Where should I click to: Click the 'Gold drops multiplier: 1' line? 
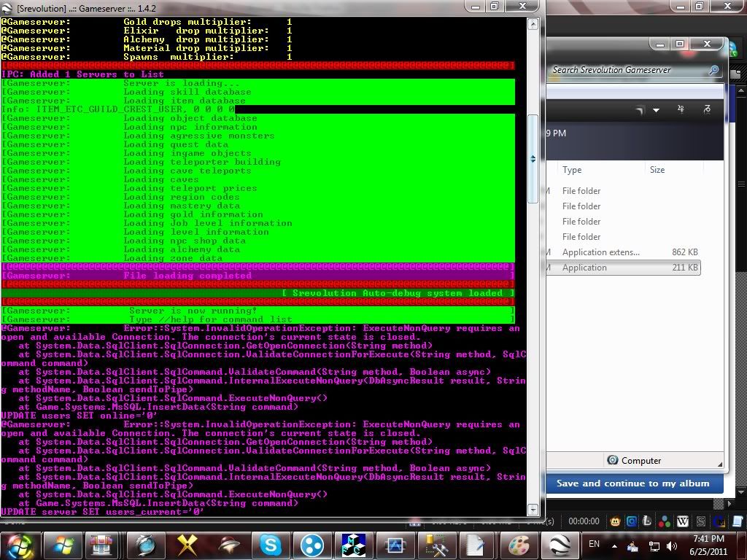(147, 21)
